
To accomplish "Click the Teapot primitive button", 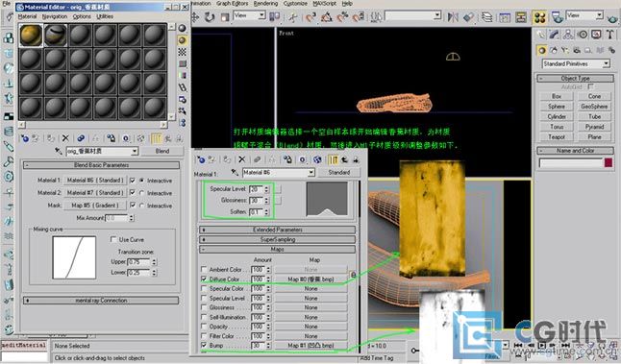I will (557, 137).
